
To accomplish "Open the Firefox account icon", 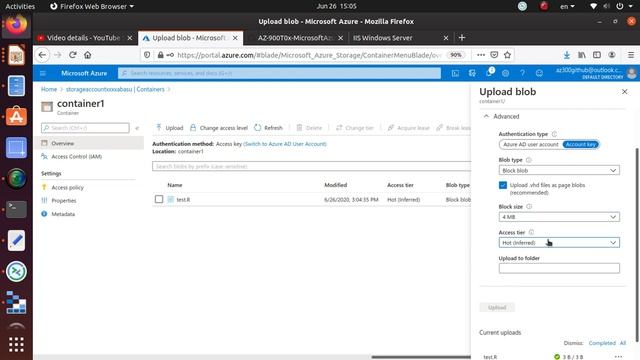I will 612,55.
